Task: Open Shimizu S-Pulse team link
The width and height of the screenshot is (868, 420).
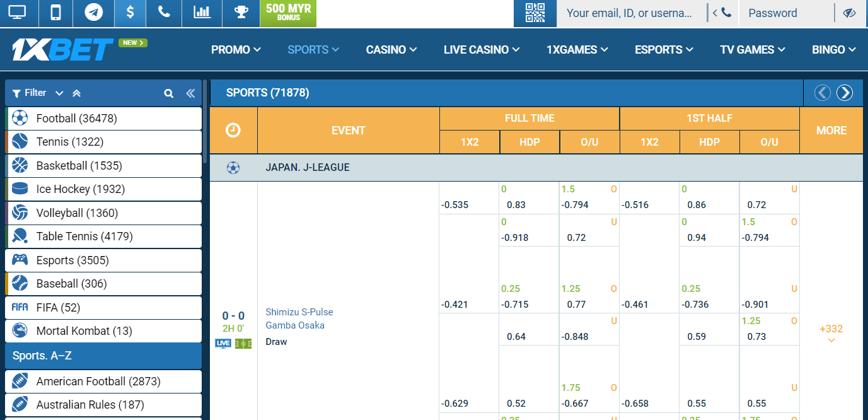Action: [x=299, y=312]
